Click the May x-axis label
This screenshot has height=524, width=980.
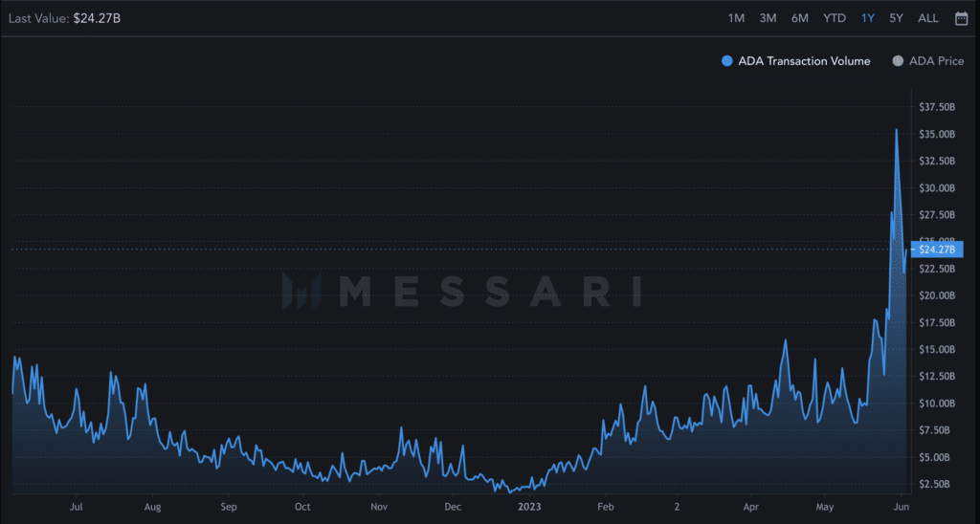pos(825,507)
